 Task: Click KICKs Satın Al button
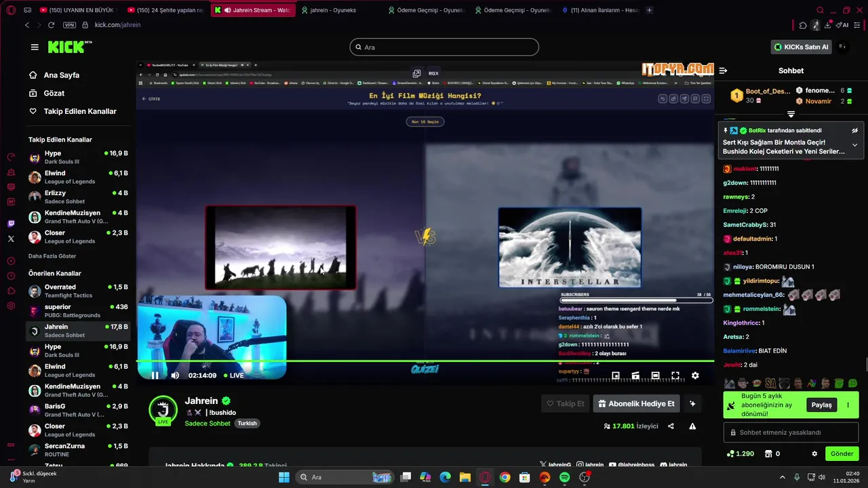802,47
